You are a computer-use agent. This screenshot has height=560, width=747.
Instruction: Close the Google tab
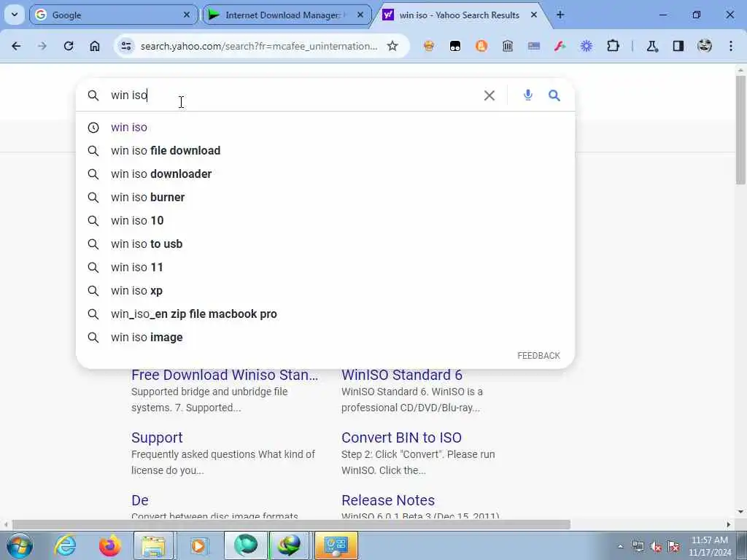[x=187, y=15]
